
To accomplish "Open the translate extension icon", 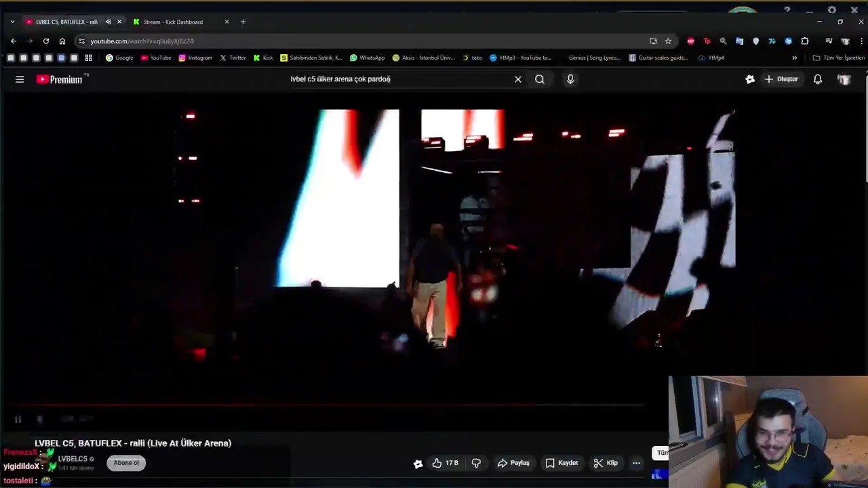I will click(x=739, y=41).
